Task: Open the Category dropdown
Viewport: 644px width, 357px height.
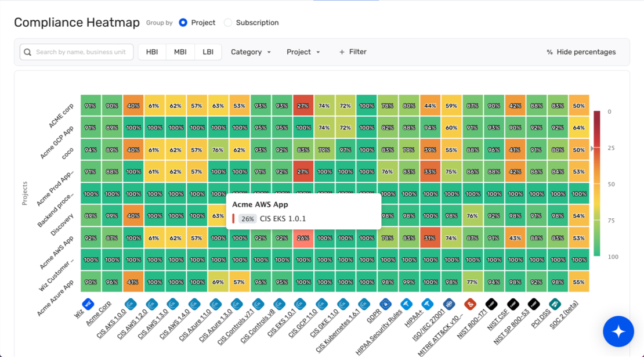Action: (x=251, y=52)
